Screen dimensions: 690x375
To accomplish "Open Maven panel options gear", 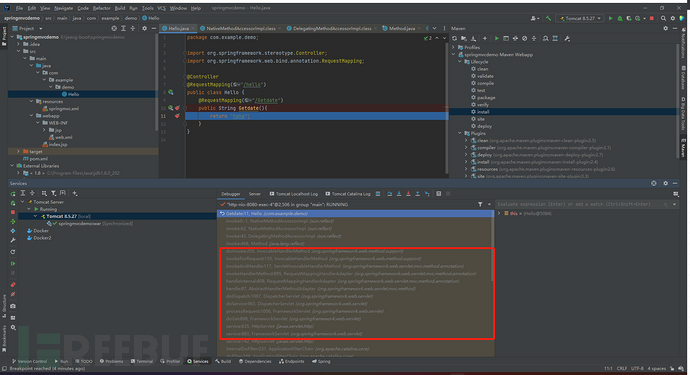I will tap(665, 28).
